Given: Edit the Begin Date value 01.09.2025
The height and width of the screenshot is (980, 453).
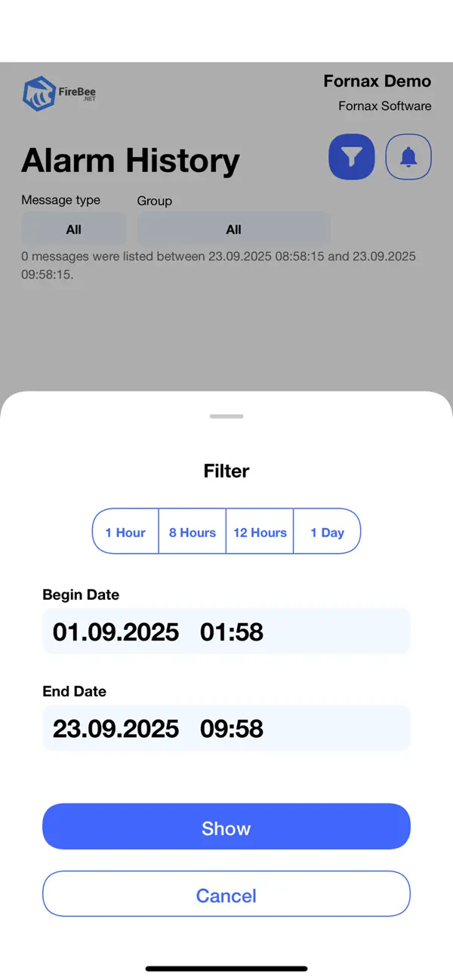Looking at the screenshot, I should (x=115, y=631).
